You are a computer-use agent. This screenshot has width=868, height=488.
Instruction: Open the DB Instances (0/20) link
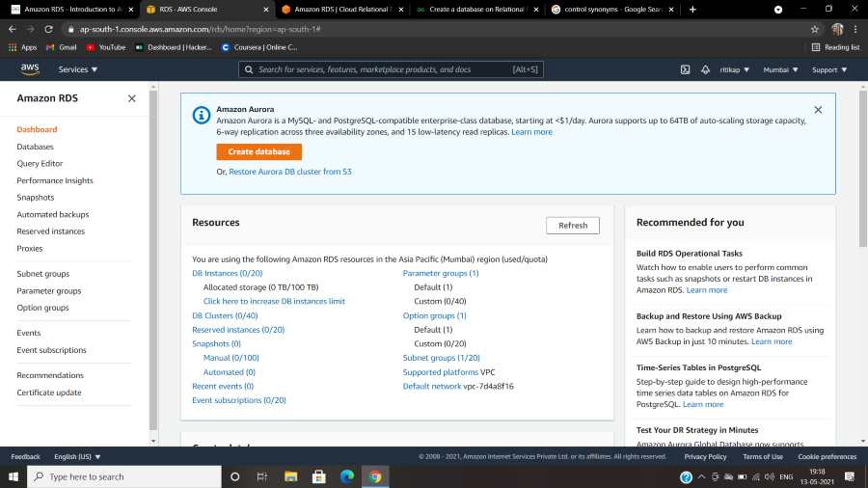pyautogui.click(x=227, y=273)
